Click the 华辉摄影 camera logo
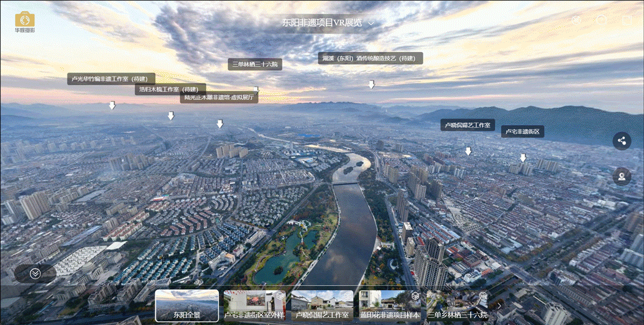This screenshot has width=644, height=325. 25,21
